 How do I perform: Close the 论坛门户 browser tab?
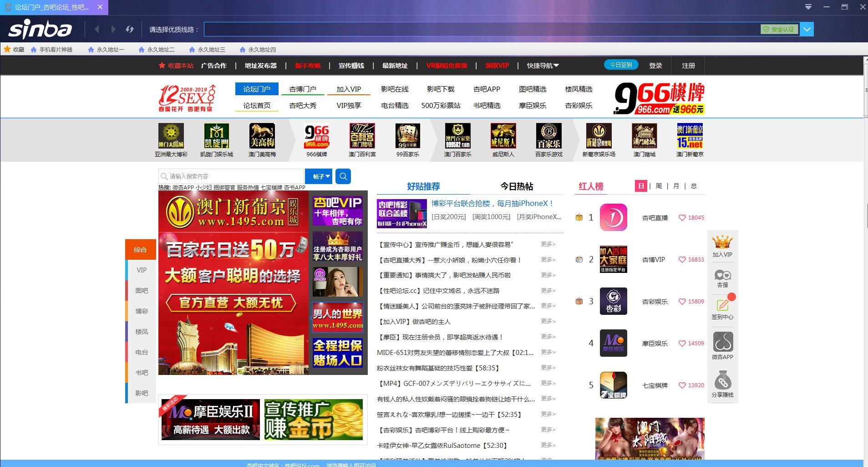pyautogui.click(x=100, y=7)
